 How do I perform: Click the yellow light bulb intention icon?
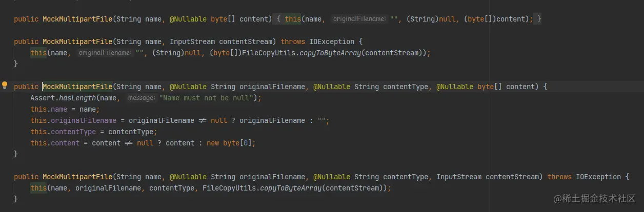[x=5, y=86]
